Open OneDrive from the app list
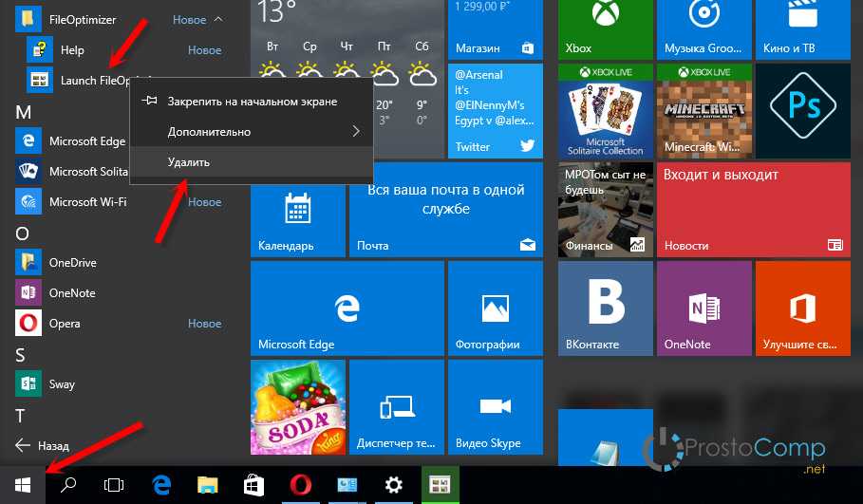The width and height of the screenshot is (863, 504). tap(72, 263)
